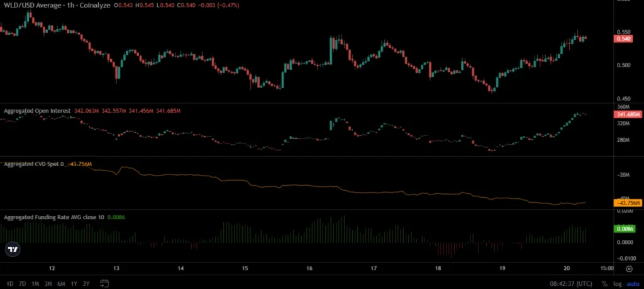The height and width of the screenshot is (289, 644).
Task: Toggle auto scale mode
Action: click(x=632, y=284)
